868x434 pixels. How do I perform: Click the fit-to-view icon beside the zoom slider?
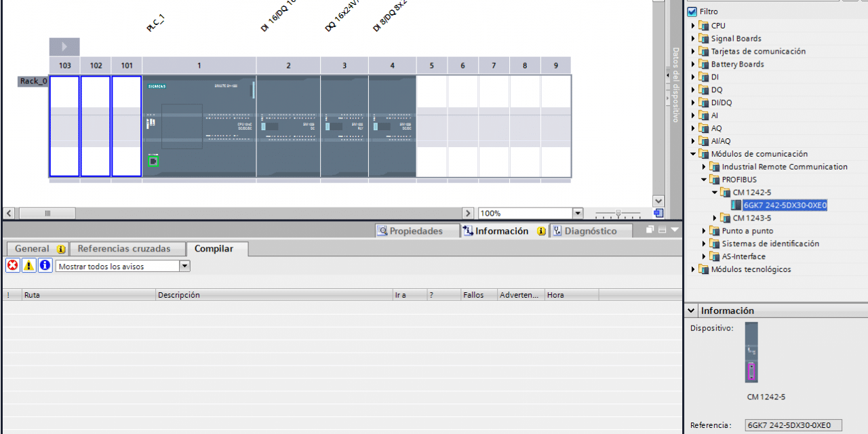point(658,213)
